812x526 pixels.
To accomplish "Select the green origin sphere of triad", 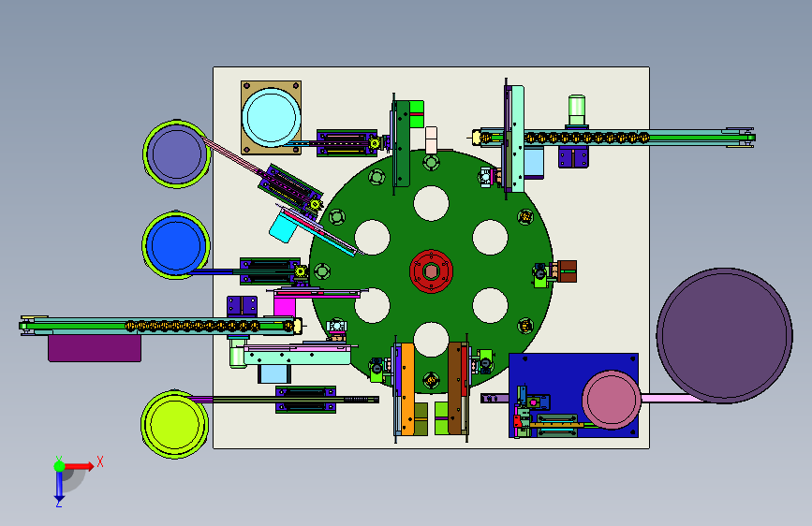I will pyautogui.click(x=60, y=466).
